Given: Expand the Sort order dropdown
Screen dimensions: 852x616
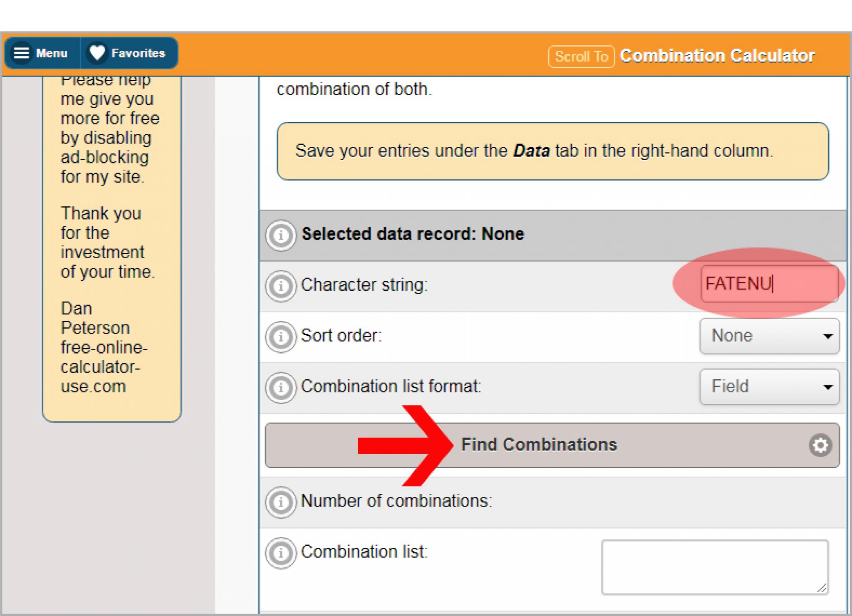Looking at the screenshot, I should tap(769, 336).
